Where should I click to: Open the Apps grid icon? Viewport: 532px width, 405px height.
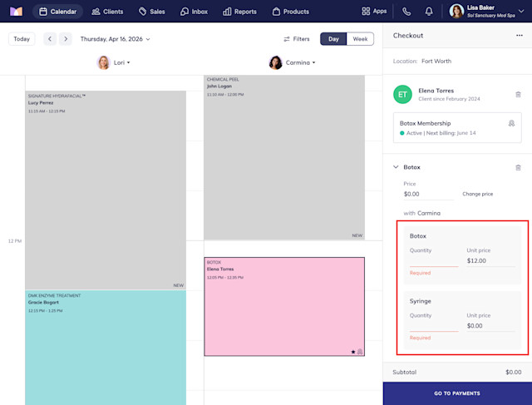point(366,11)
